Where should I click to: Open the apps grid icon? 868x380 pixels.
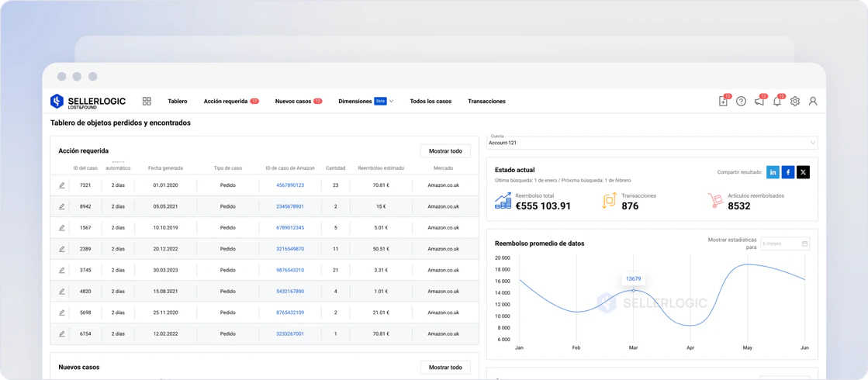click(x=147, y=102)
